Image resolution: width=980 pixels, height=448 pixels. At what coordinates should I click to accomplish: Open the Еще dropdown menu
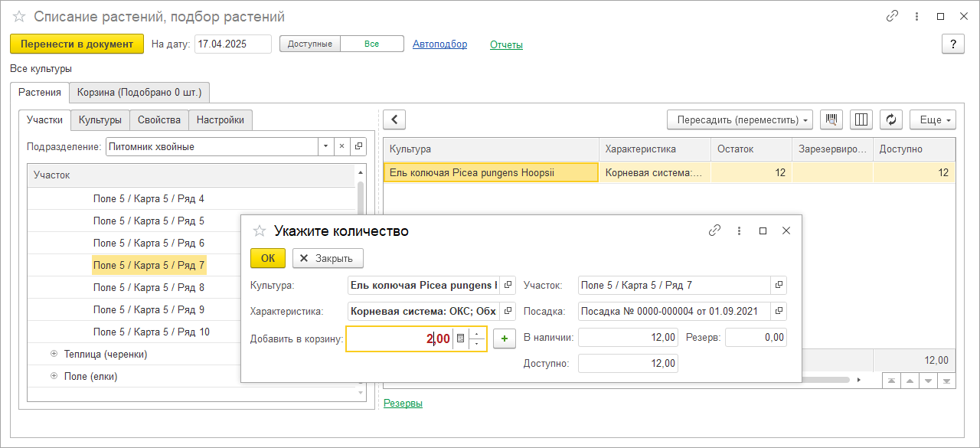(933, 119)
